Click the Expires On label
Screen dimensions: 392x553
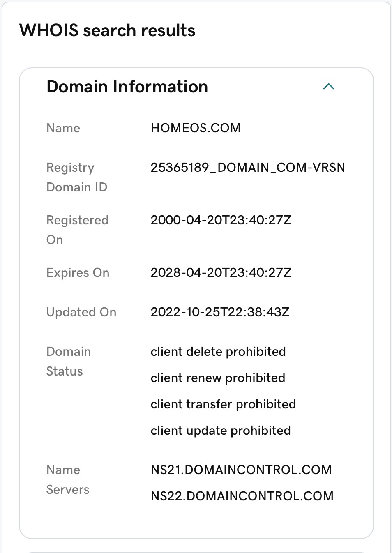point(78,273)
